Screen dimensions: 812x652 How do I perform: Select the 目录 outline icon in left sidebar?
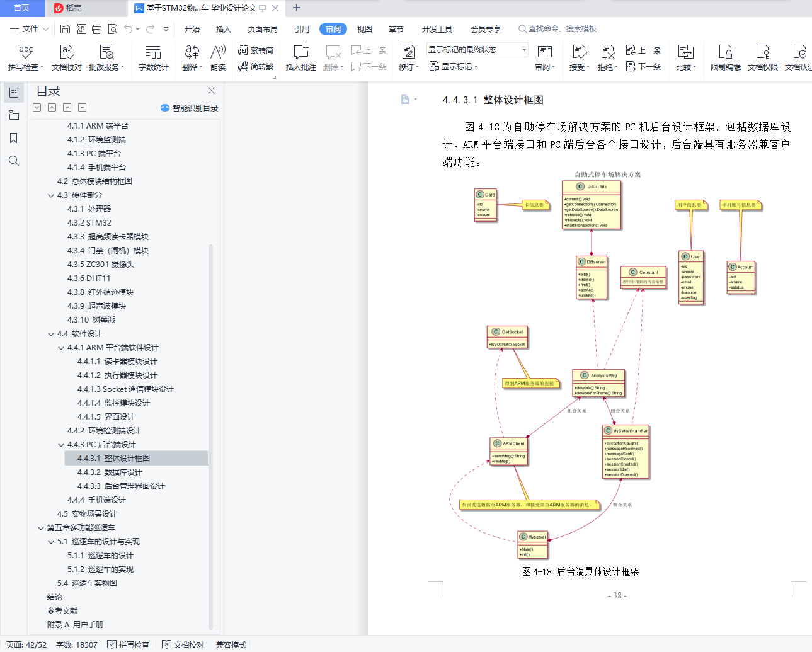14,93
